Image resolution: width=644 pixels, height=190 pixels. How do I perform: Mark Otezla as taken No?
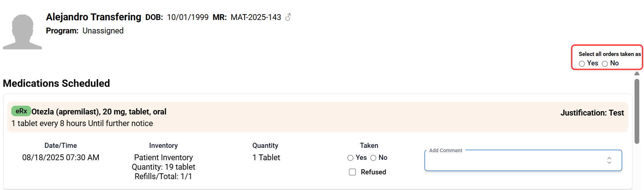click(x=373, y=158)
